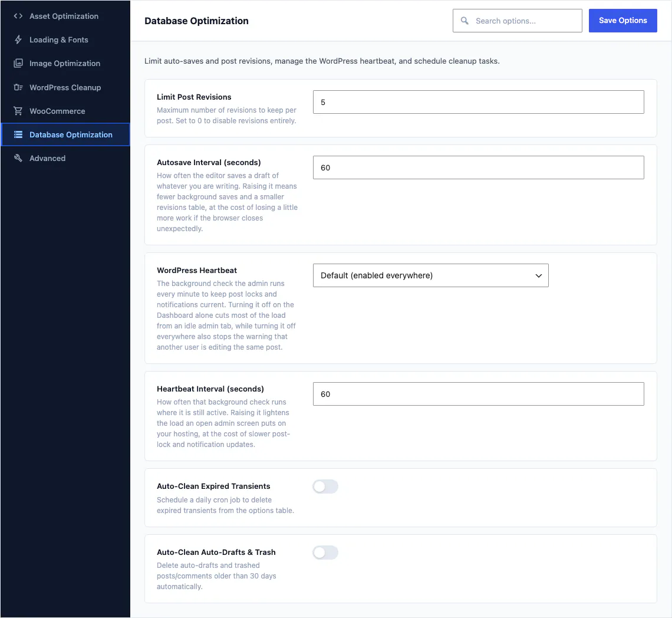Enable Auto-Clean Expired Transients toggle
672x618 pixels.
coord(325,486)
